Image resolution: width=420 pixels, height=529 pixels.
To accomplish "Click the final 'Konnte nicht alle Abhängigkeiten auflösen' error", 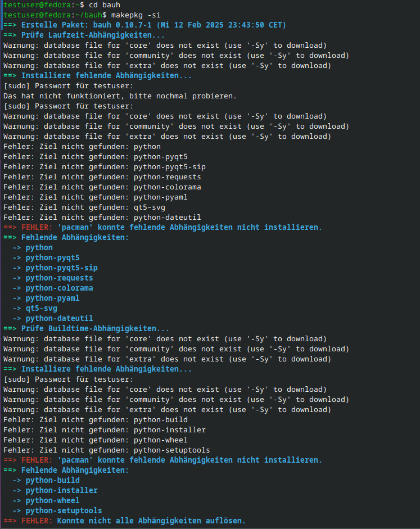I will click(151, 521).
